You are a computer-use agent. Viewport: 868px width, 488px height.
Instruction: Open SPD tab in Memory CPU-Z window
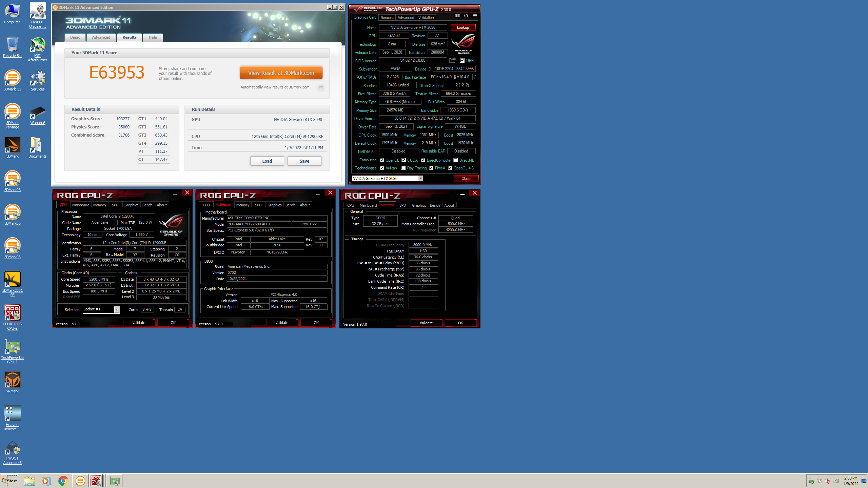tap(402, 205)
